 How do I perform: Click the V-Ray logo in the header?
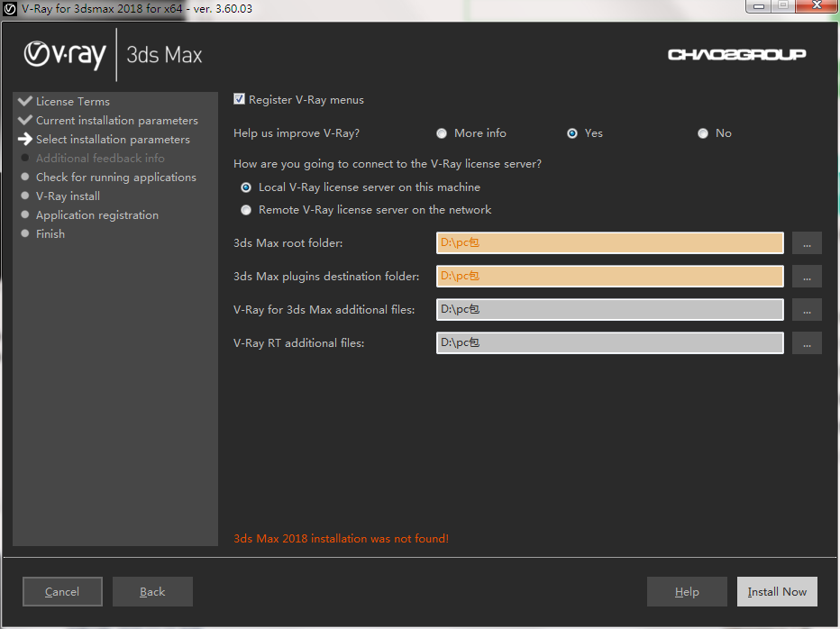coord(65,55)
